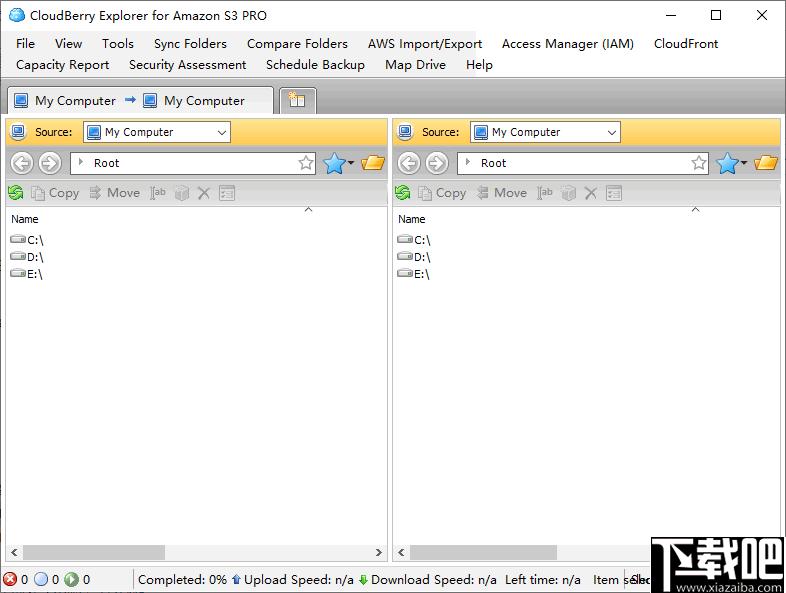The width and height of the screenshot is (786, 593).
Task: Click the outline star in right Root field
Action: [699, 163]
